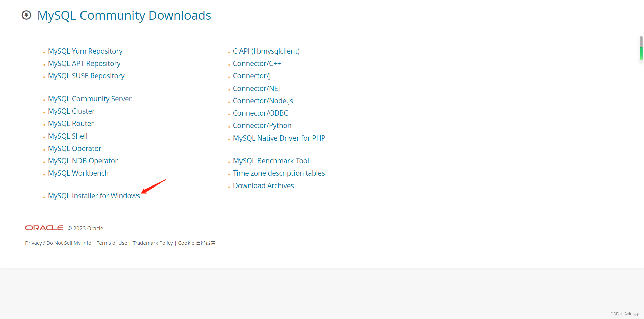Open MySQL Router link
This screenshot has height=319, width=644.
(71, 123)
